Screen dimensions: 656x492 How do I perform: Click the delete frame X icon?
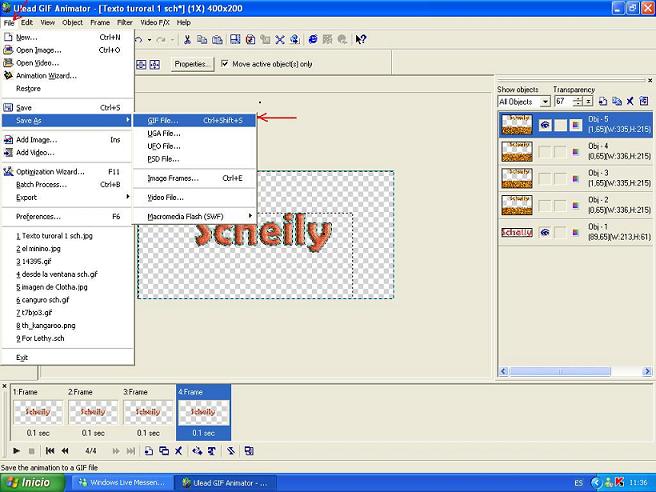(x=179, y=451)
